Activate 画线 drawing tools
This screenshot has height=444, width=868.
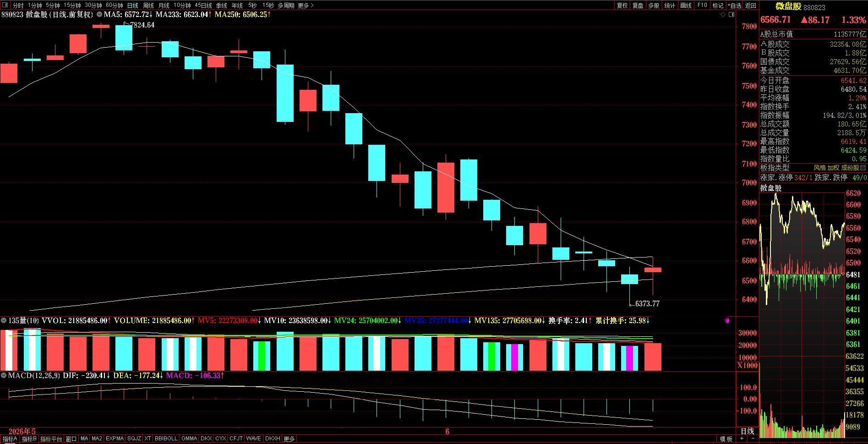click(686, 5)
